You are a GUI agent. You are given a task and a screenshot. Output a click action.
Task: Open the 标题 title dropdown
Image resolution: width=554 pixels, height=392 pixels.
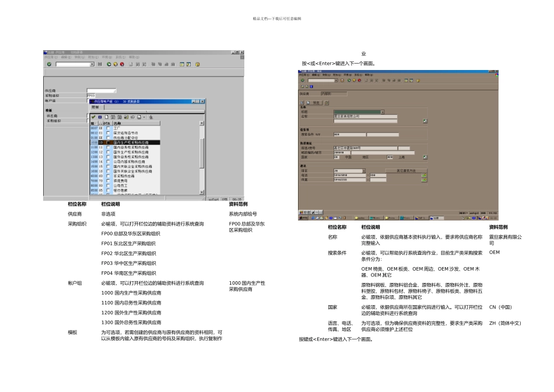coord(383,112)
